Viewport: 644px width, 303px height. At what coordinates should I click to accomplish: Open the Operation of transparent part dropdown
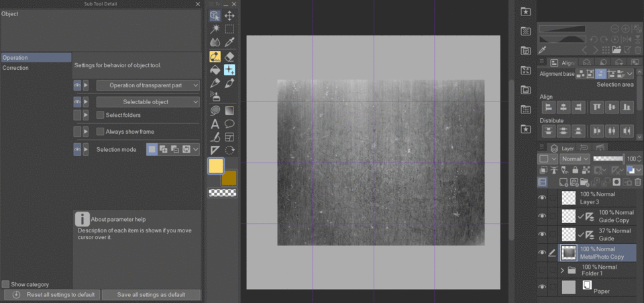click(148, 85)
